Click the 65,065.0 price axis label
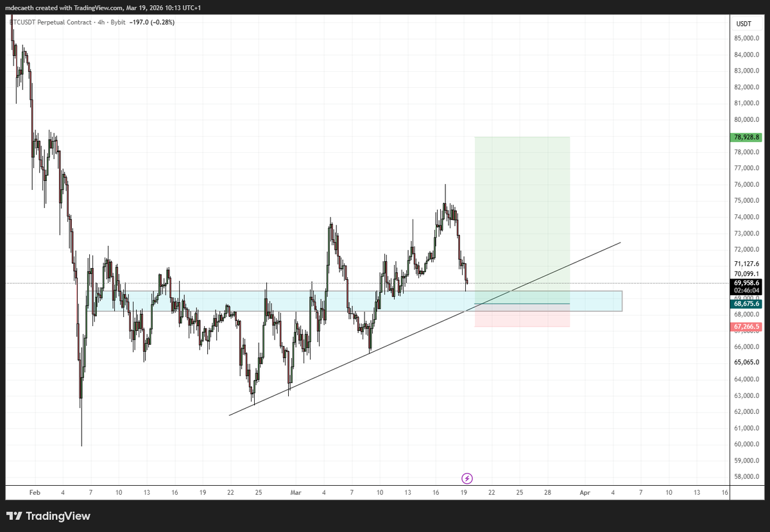The image size is (770, 532). tap(746, 363)
